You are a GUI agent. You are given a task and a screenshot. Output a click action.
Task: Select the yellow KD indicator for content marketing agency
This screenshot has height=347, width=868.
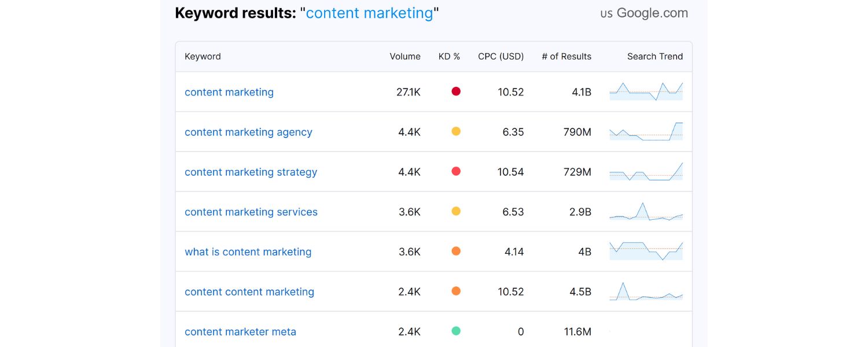(456, 131)
